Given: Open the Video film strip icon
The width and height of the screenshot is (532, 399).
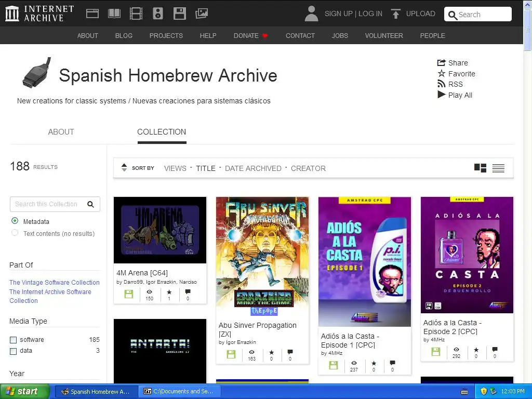Looking at the screenshot, I should [136, 14].
